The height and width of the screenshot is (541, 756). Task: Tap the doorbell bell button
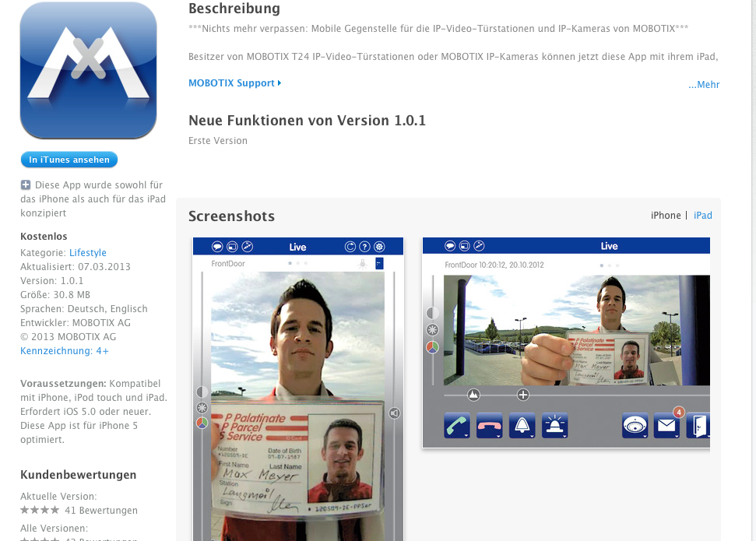522,426
